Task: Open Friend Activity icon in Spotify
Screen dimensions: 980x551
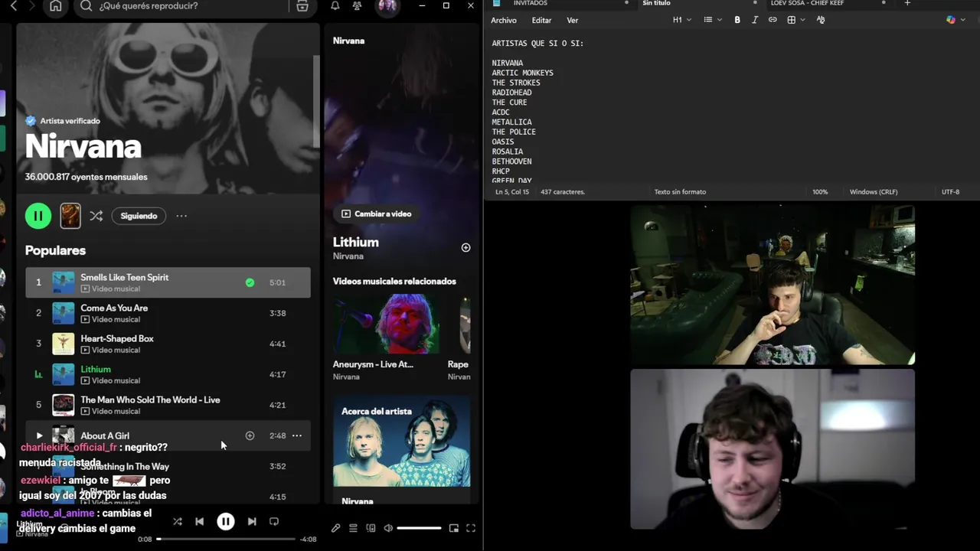Action: coord(357,6)
